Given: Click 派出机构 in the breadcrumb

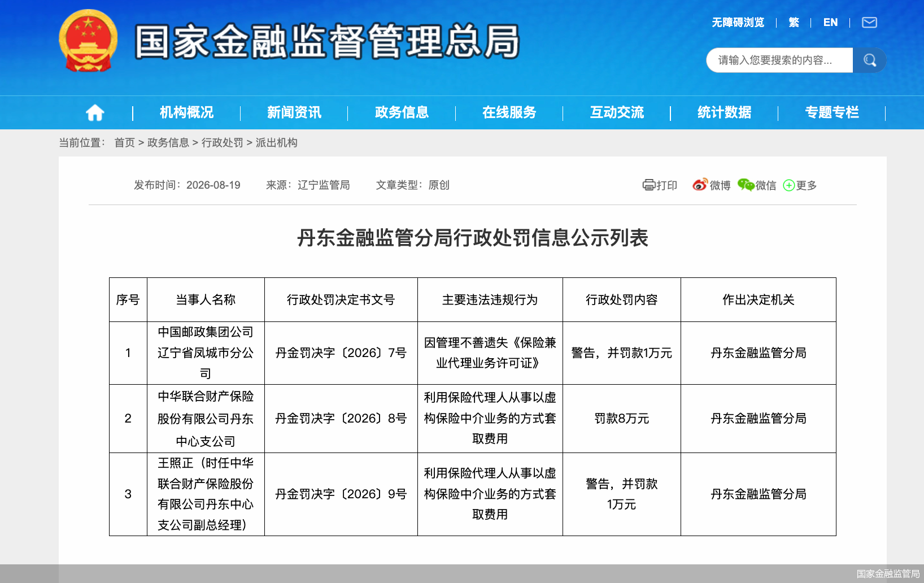Looking at the screenshot, I should click(277, 143).
